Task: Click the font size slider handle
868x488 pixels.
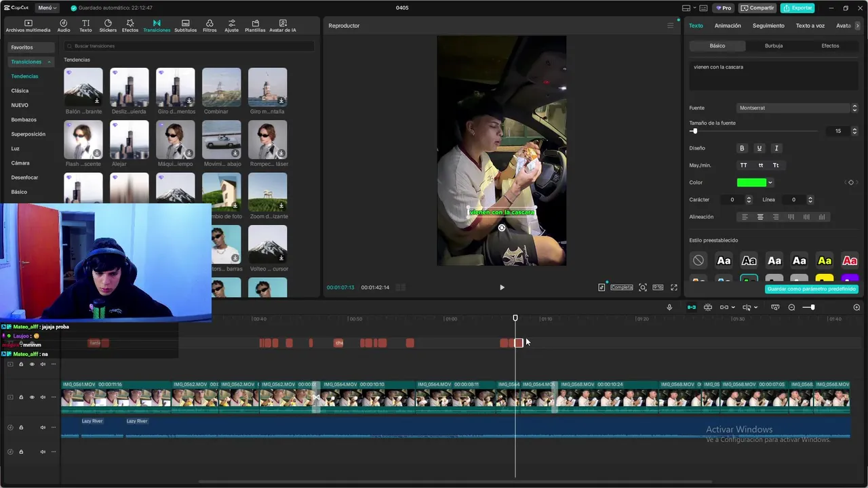Action: click(x=694, y=131)
